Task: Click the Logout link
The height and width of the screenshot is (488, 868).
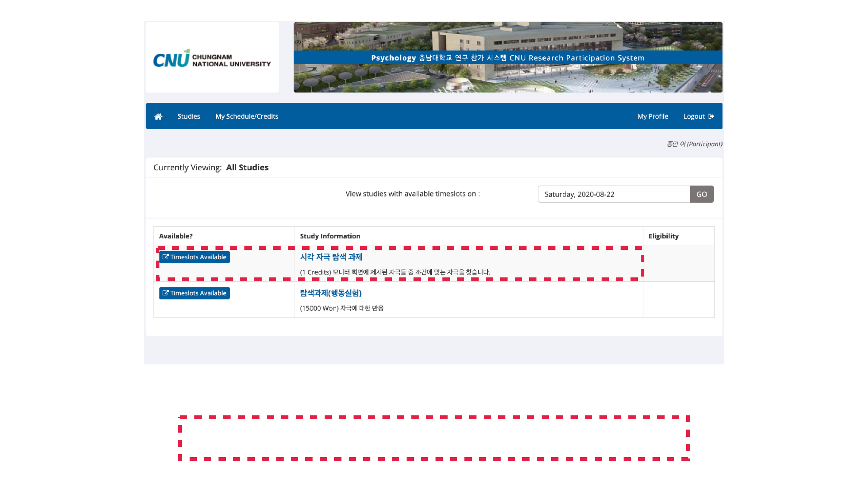Action: (x=694, y=116)
